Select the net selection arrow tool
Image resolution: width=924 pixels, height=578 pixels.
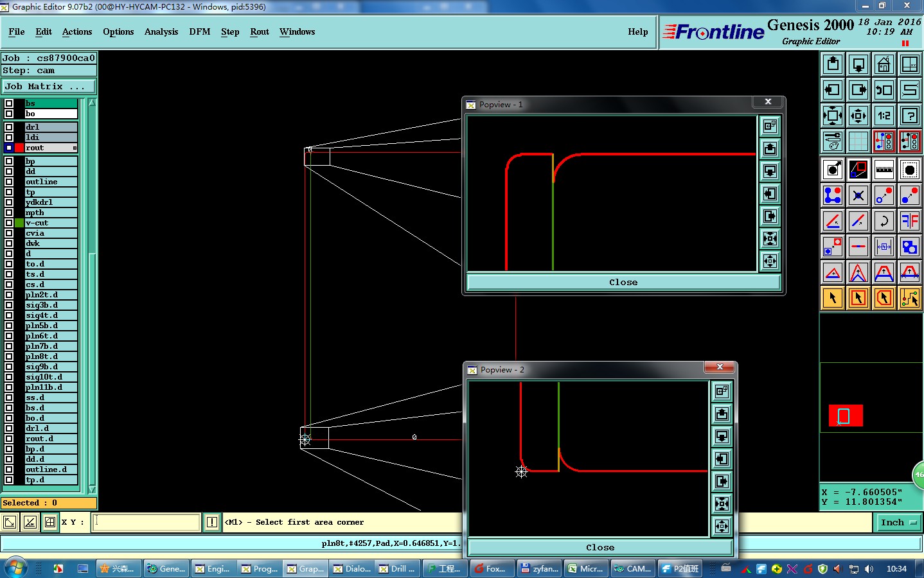tap(910, 298)
